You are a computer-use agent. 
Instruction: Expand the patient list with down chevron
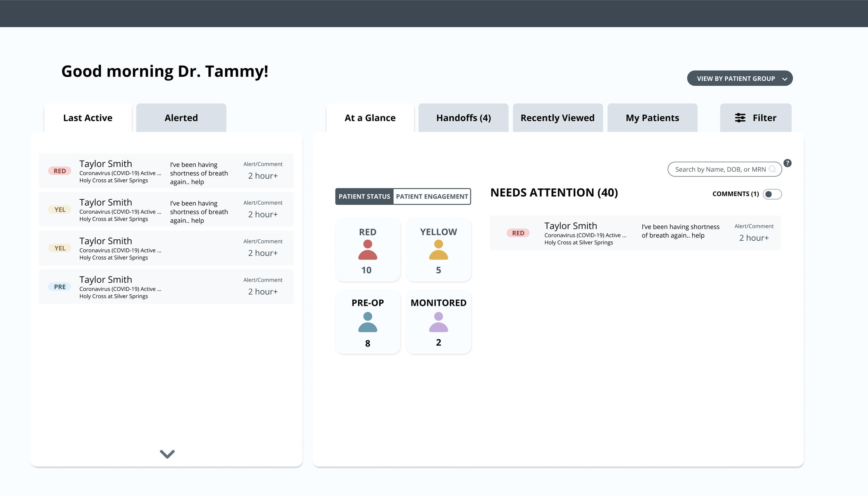coord(167,454)
